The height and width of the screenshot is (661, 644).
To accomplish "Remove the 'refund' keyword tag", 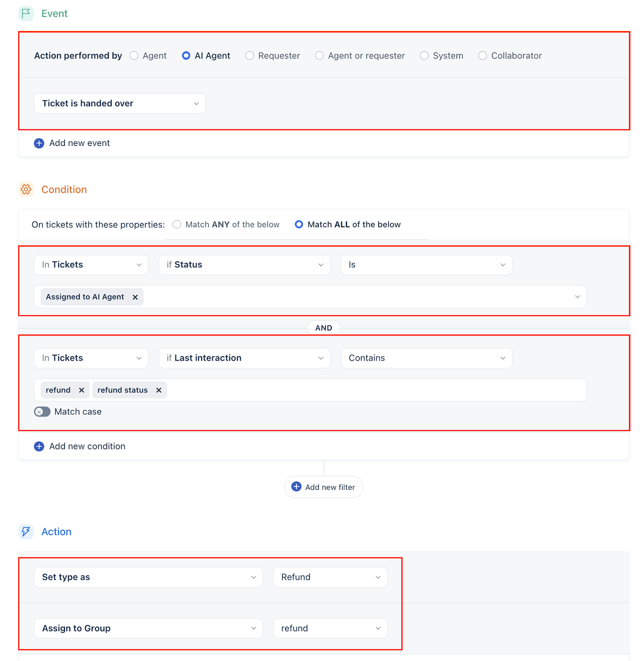I will click(81, 390).
